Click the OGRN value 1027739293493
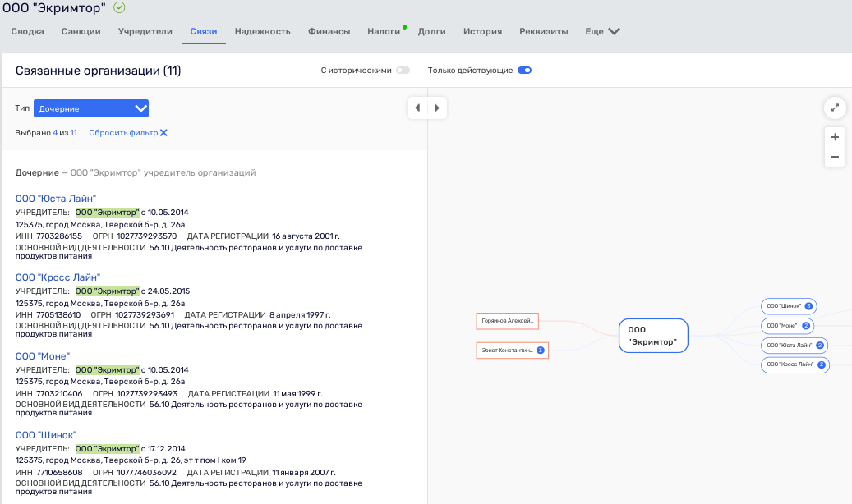 click(x=147, y=394)
